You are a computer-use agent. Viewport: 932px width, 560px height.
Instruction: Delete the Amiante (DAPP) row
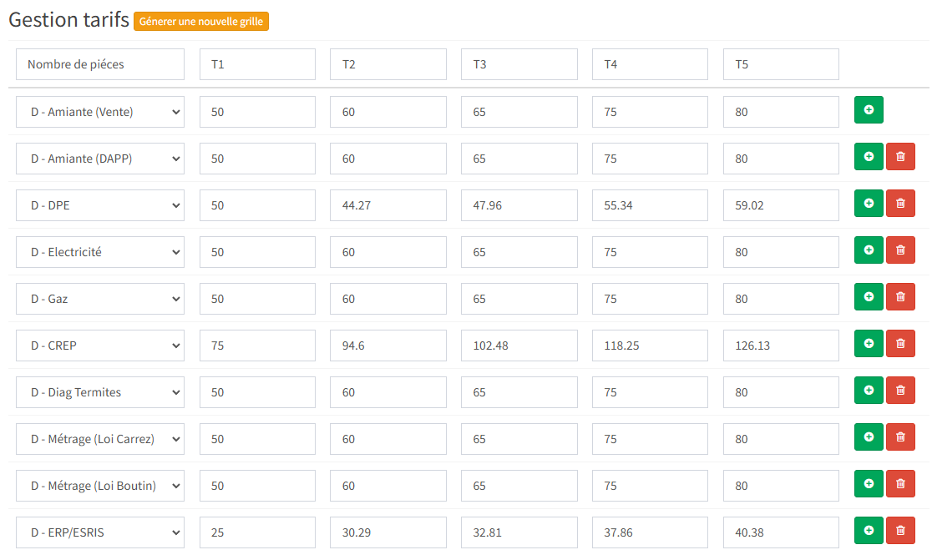[900, 157]
